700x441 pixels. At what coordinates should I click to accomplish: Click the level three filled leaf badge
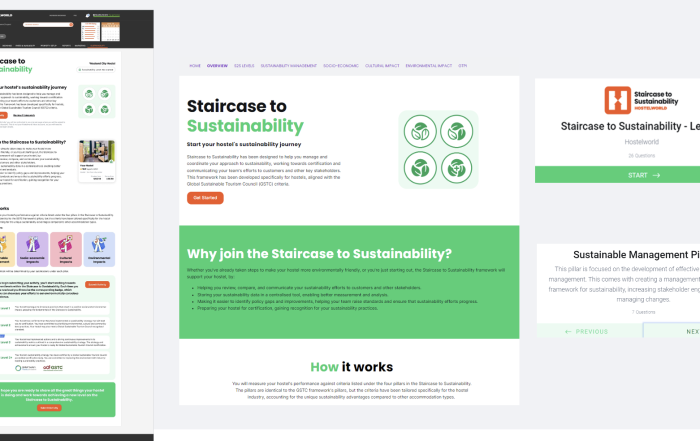tap(420, 168)
